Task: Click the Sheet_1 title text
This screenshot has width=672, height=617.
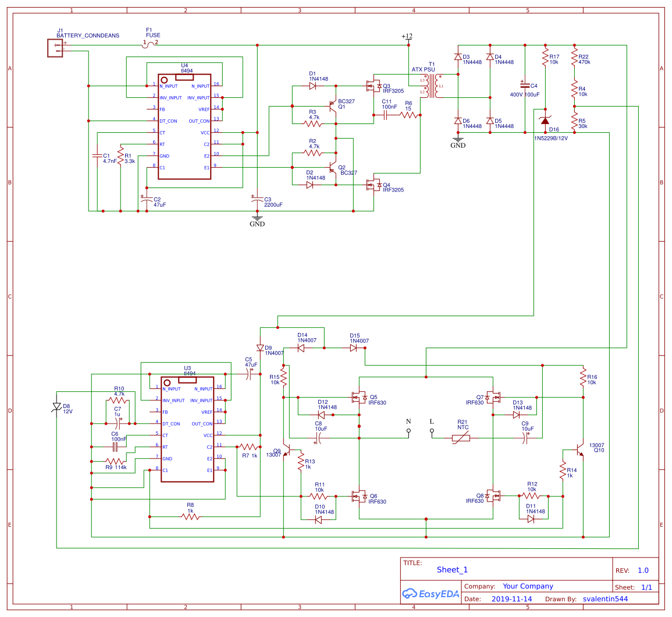Action: 452,569
